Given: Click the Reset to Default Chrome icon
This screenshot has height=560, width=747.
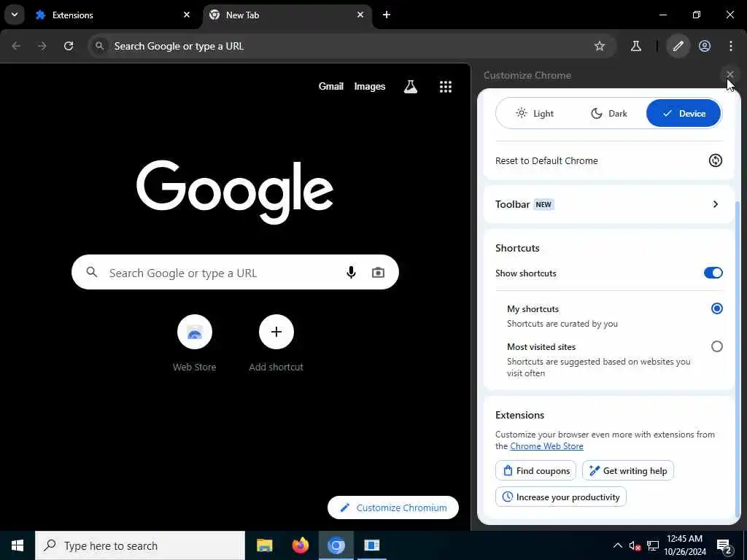Looking at the screenshot, I should point(715,160).
